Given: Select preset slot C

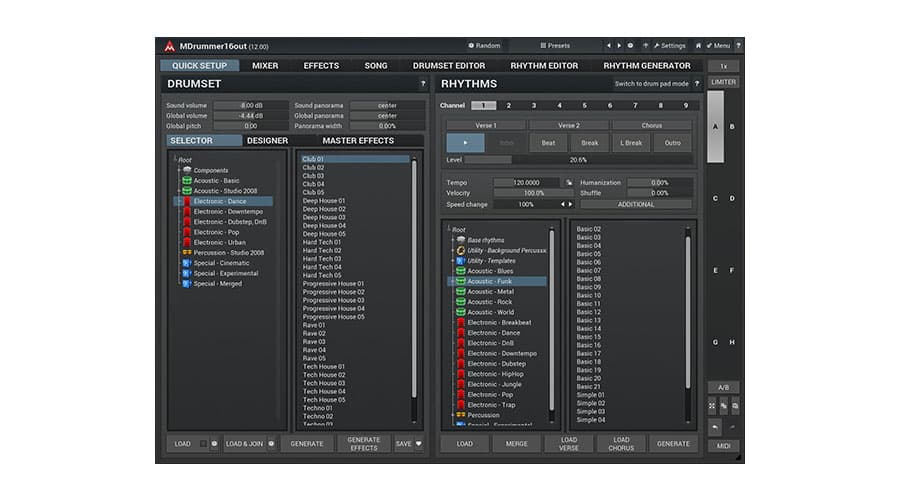Looking at the screenshot, I should [x=715, y=198].
